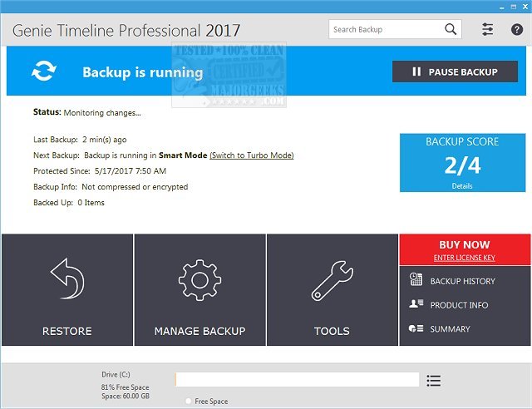Open drive list icon beside space bar
532x409 pixels.
434,381
